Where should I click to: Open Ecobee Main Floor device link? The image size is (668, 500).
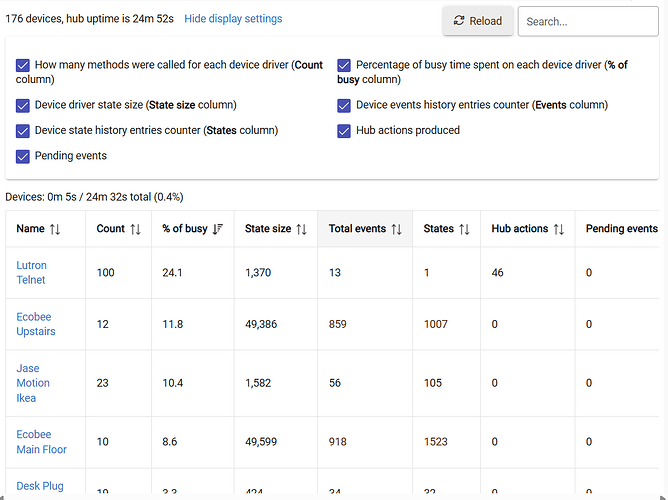[41, 442]
